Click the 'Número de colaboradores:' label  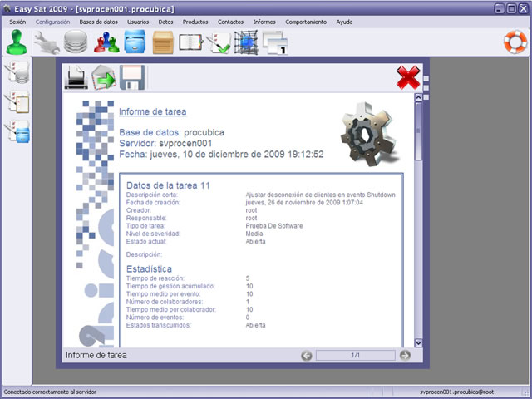point(165,302)
